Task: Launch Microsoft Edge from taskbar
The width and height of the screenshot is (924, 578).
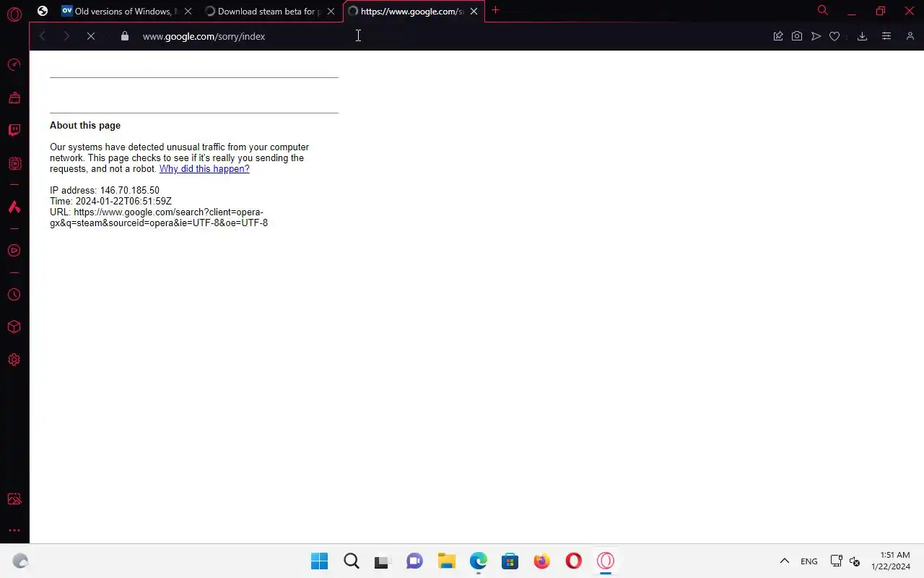Action: [x=479, y=561]
